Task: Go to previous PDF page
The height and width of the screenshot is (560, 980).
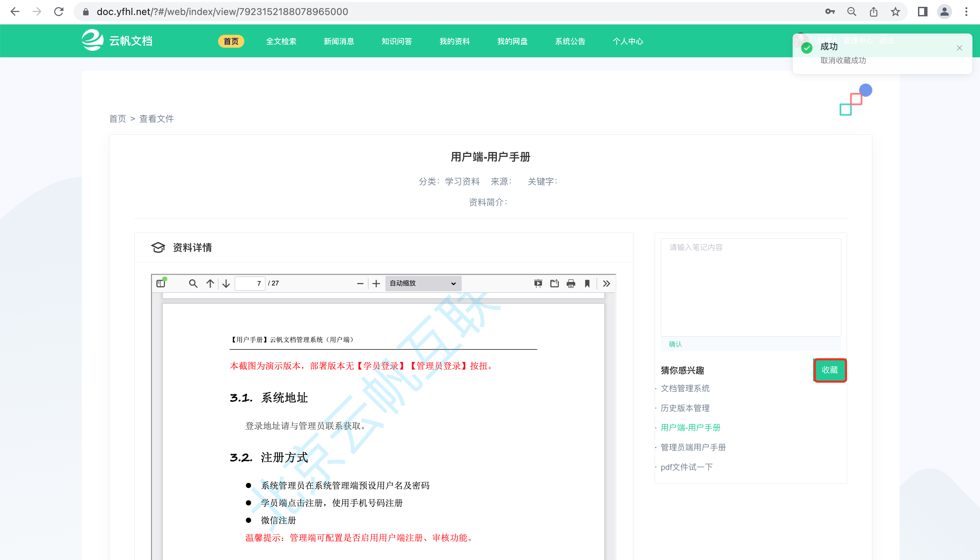Action: pos(210,283)
